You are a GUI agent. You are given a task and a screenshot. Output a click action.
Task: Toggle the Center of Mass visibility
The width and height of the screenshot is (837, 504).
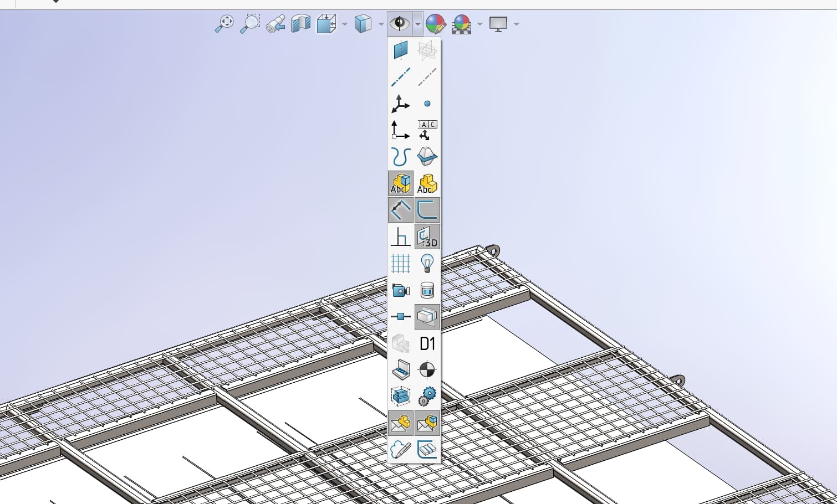click(x=427, y=369)
